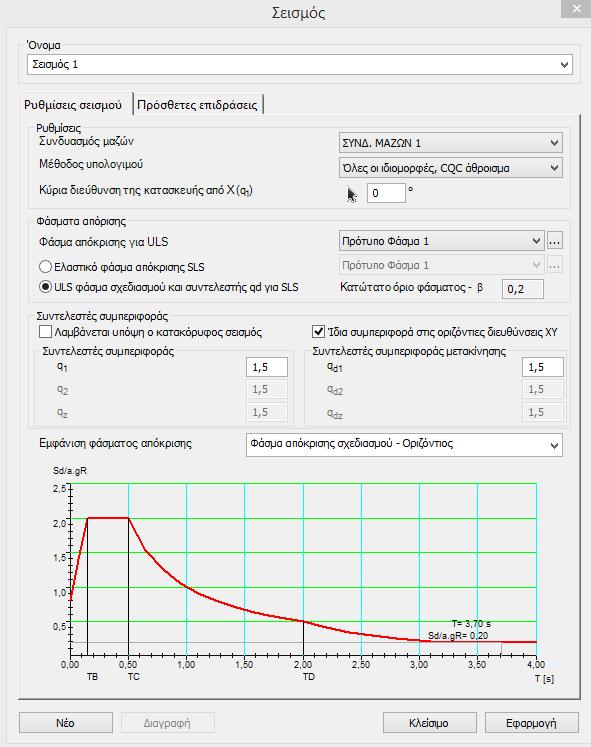Viewport: 591px width, 747px height.
Task: Open the 'Όνομα' dropdown showing Σεισμός 1
Action: click(300, 64)
